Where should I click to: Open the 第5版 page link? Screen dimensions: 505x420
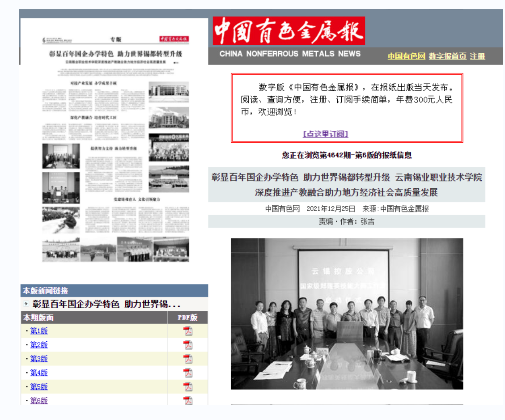39,386
